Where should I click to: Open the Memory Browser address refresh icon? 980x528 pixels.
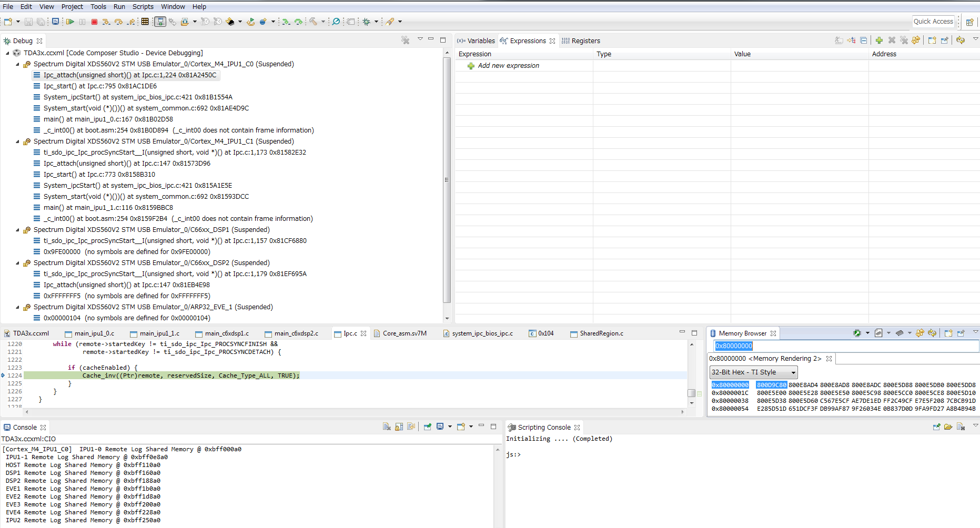(x=932, y=333)
